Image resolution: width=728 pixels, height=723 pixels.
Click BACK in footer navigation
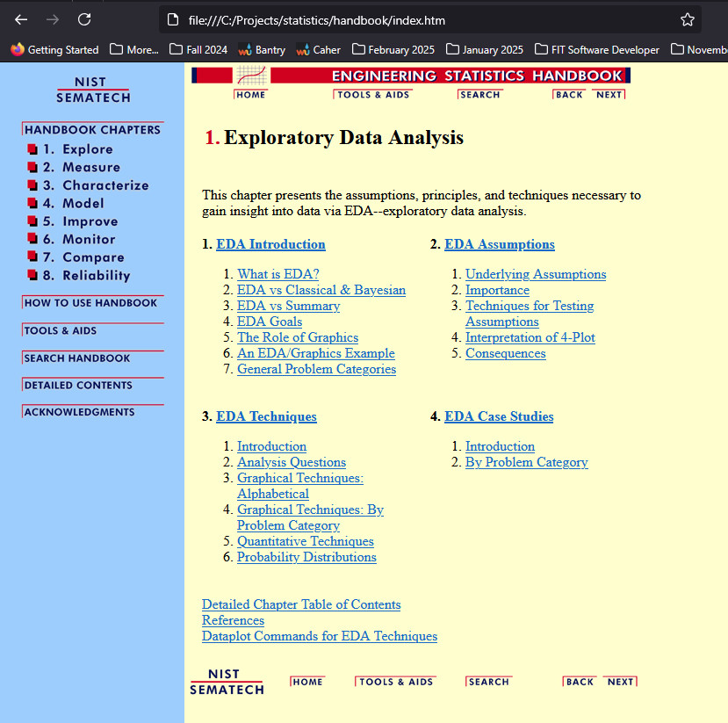point(580,682)
